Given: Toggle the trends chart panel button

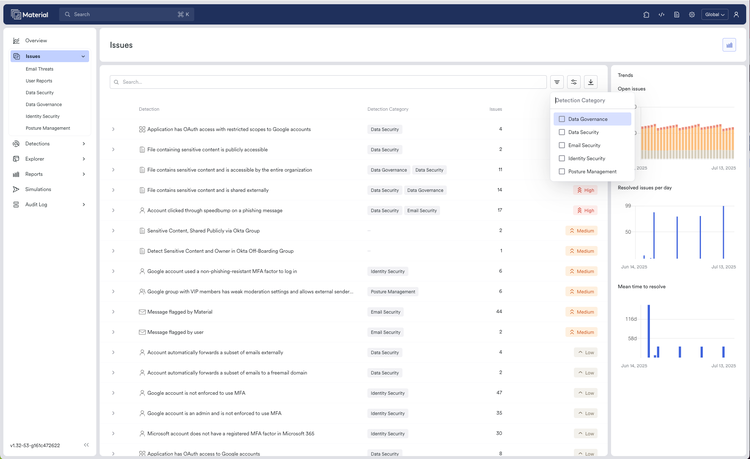Looking at the screenshot, I should (x=729, y=45).
